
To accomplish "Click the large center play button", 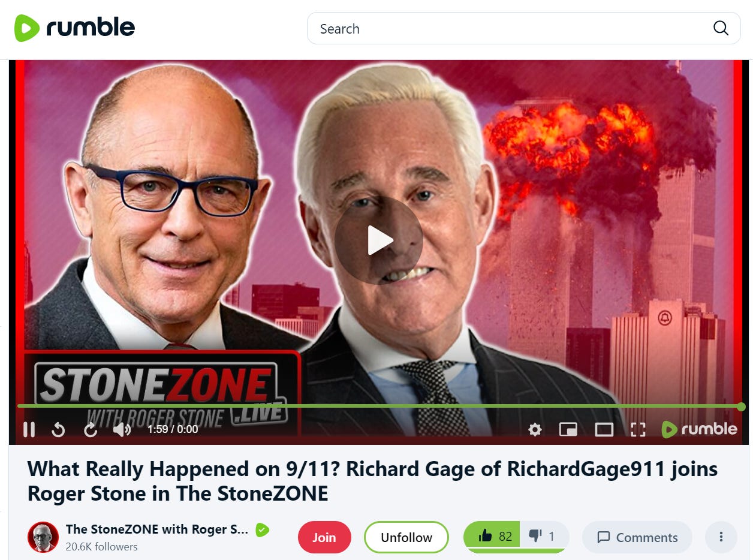I will [x=379, y=240].
